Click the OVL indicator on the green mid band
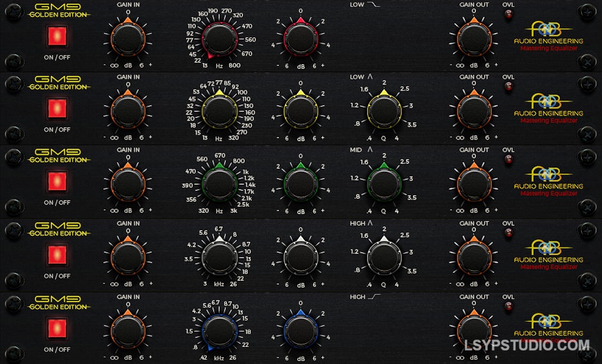The height and width of the screenshot is (364, 602). (x=508, y=160)
